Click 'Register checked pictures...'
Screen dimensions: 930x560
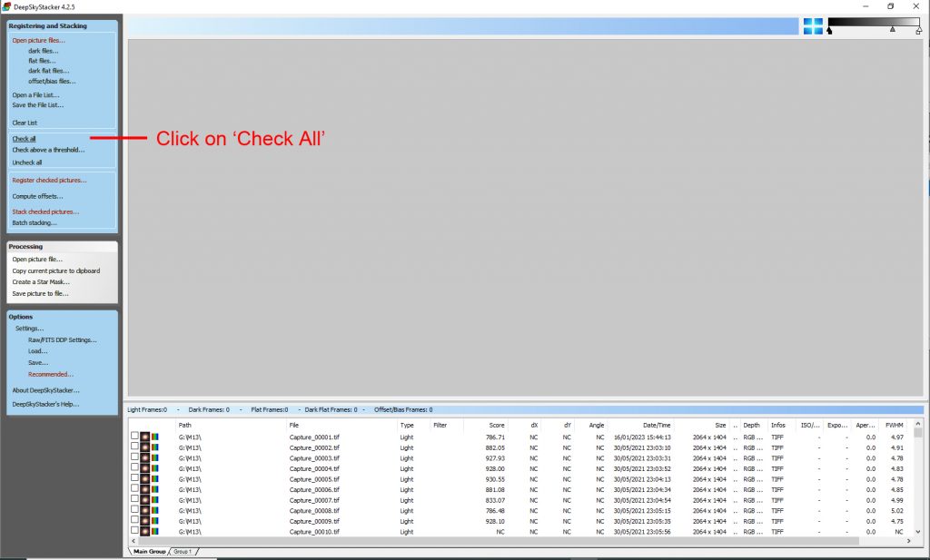tap(49, 180)
